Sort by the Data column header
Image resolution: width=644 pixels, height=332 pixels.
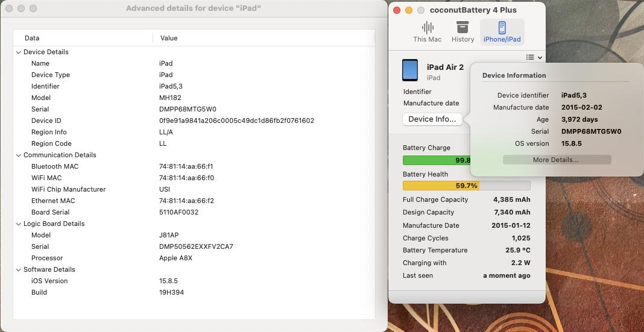pyautogui.click(x=82, y=38)
